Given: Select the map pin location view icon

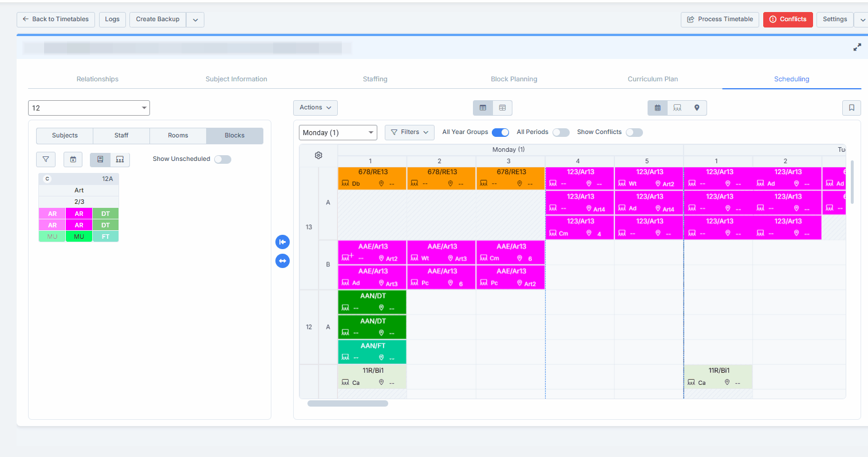Looking at the screenshot, I should tap(696, 108).
